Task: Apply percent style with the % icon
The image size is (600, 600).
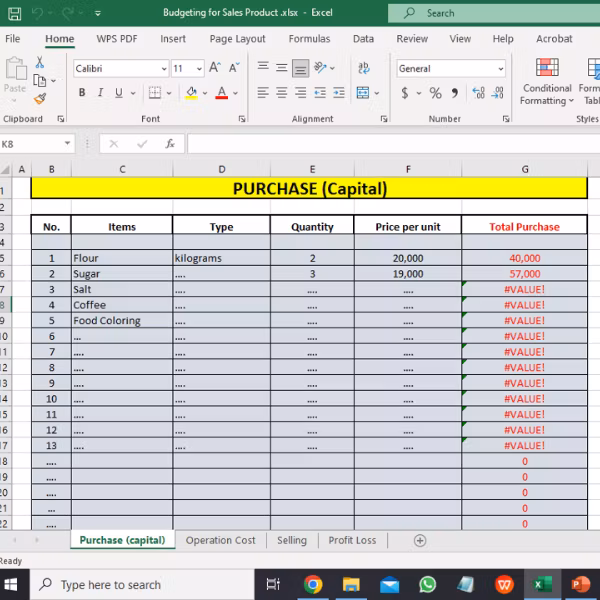Action: point(435,93)
